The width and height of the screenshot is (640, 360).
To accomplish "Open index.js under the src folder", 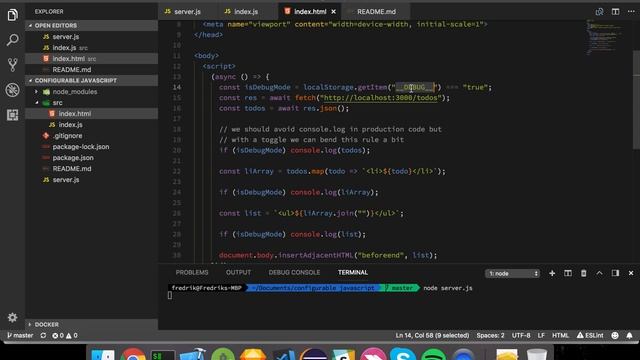I will (x=91, y=125).
